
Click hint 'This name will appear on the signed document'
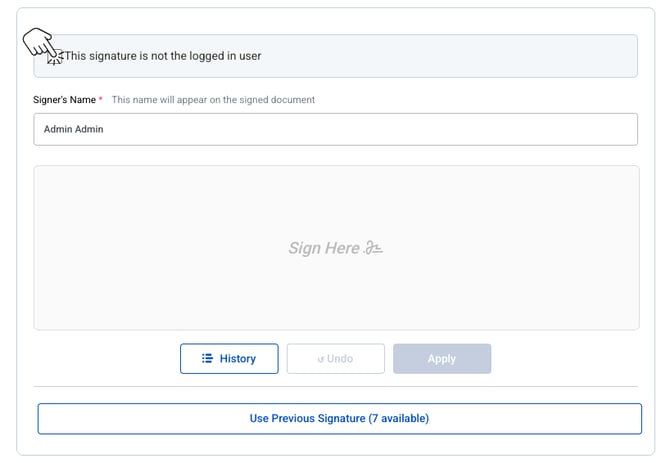coord(213,100)
